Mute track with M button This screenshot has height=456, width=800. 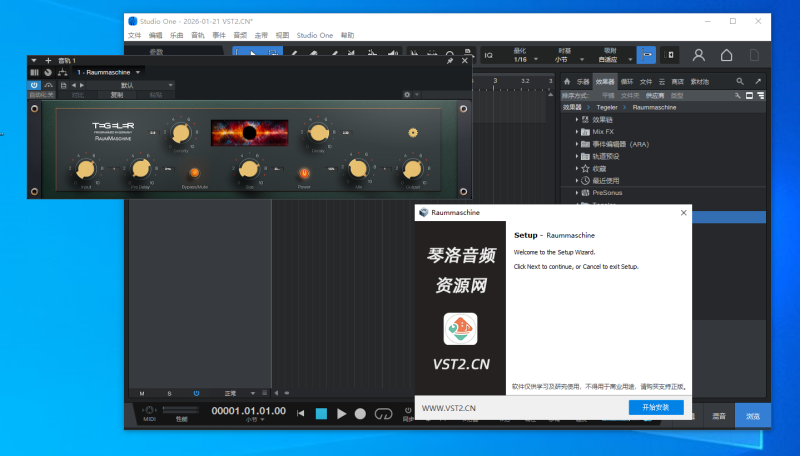click(x=142, y=393)
